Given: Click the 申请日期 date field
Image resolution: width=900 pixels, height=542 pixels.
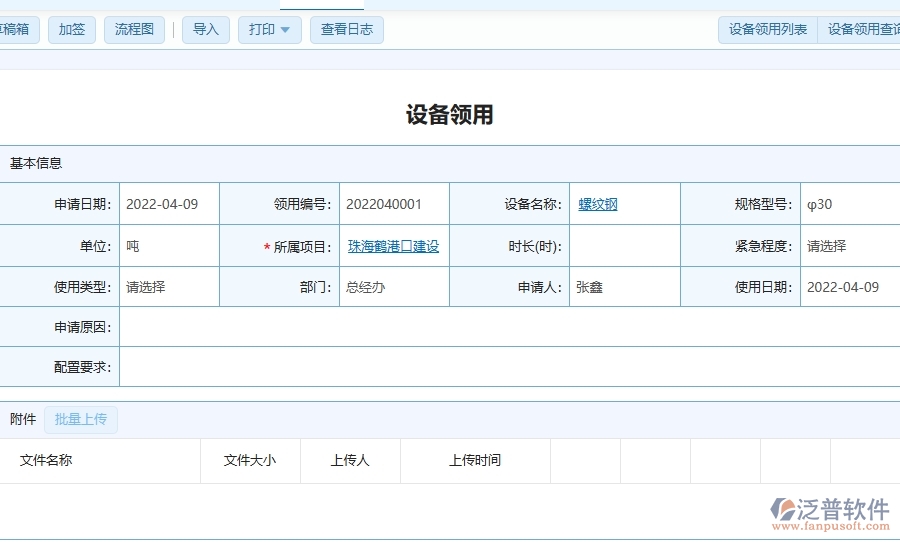Looking at the screenshot, I should pyautogui.click(x=168, y=204).
